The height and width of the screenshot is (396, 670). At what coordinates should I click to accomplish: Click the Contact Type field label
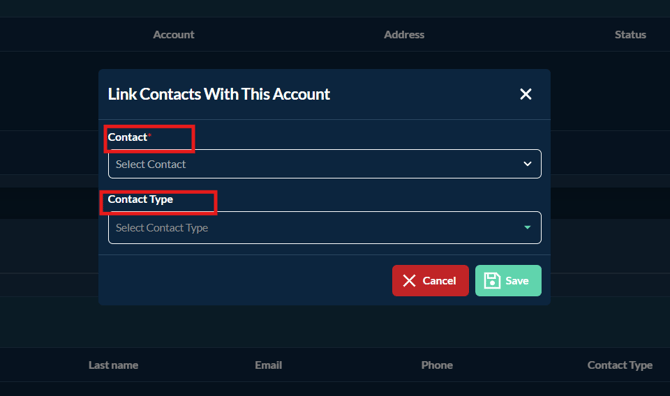pyautogui.click(x=140, y=199)
